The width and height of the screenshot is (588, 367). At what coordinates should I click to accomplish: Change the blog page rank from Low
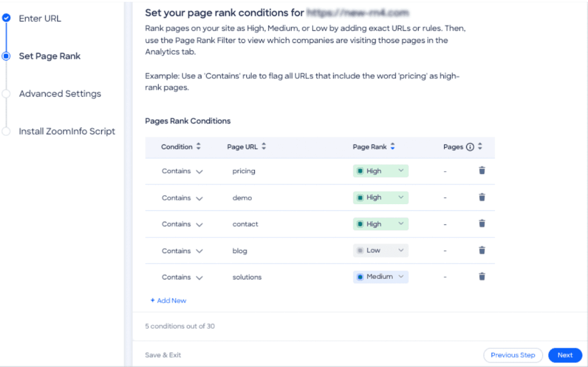point(380,250)
